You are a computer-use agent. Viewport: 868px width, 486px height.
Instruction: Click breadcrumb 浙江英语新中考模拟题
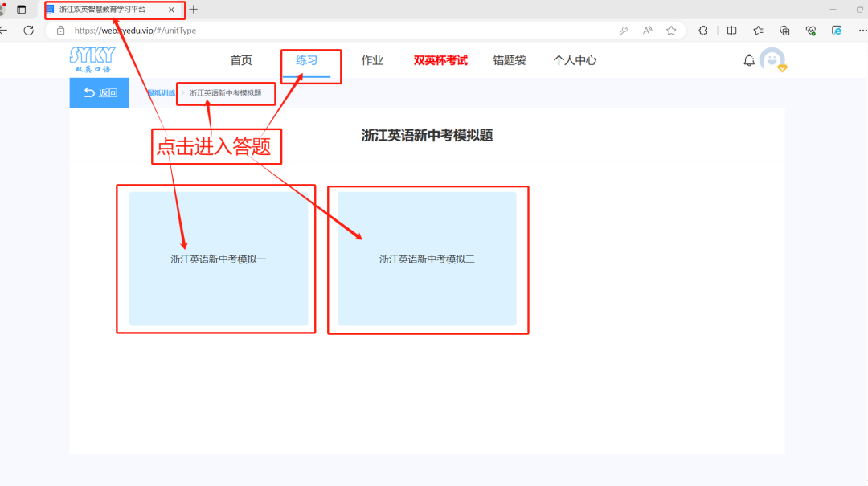click(225, 93)
